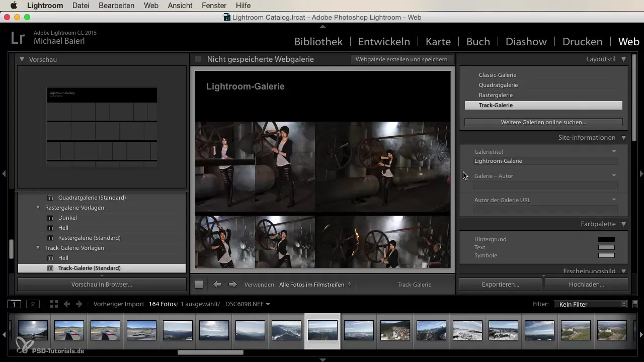Collapse Rastergalerie-Vorlagen folder

pyautogui.click(x=38, y=208)
